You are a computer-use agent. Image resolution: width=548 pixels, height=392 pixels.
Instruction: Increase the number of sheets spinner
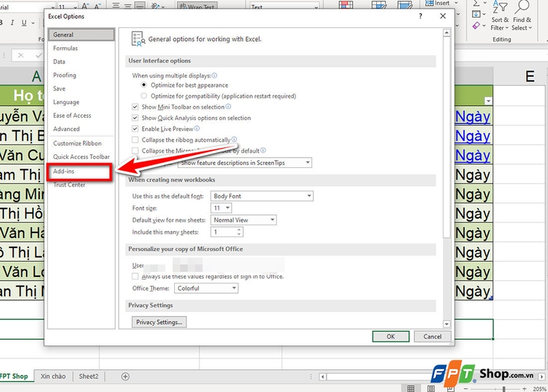pyautogui.click(x=239, y=230)
